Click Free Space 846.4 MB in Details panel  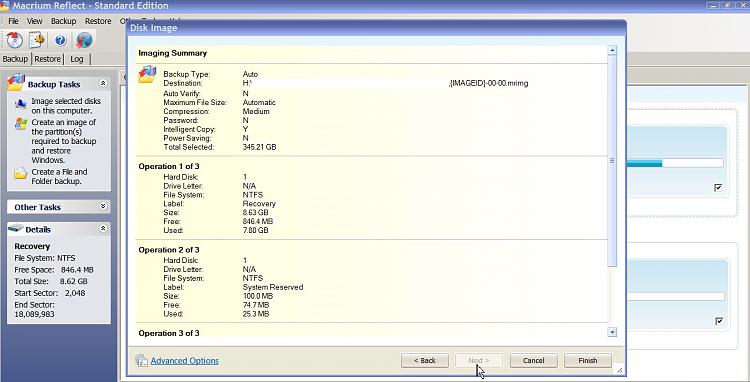point(54,270)
